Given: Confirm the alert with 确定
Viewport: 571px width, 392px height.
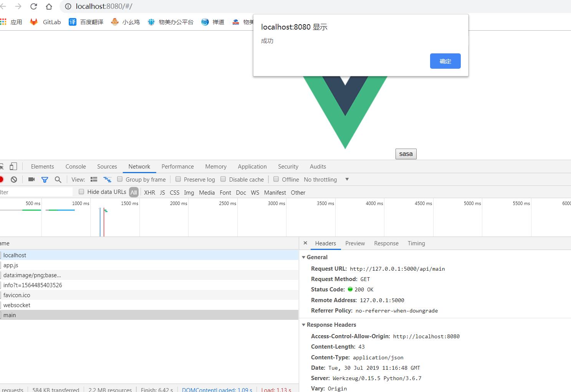Looking at the screenshot, I should (445, 61).
